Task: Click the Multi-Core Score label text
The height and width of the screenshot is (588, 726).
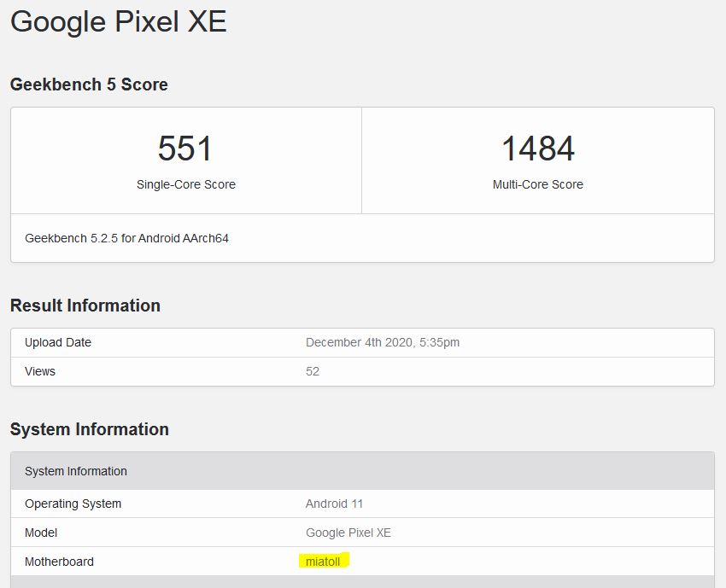Action: tap(538, 184)
